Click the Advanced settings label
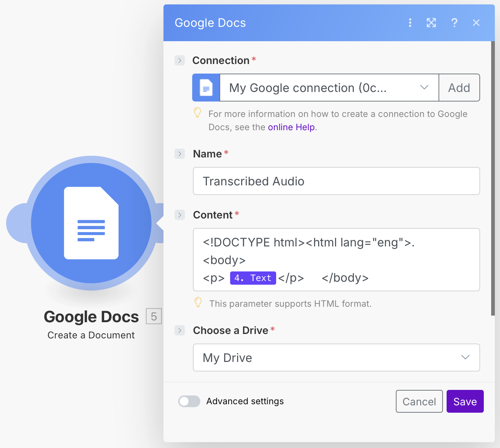The height and width of the screenshot is (448, 500). [245, 401]
